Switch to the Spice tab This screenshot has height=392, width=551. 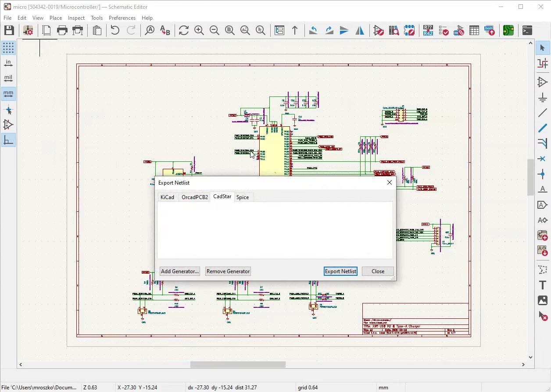[x=243, y=197]
